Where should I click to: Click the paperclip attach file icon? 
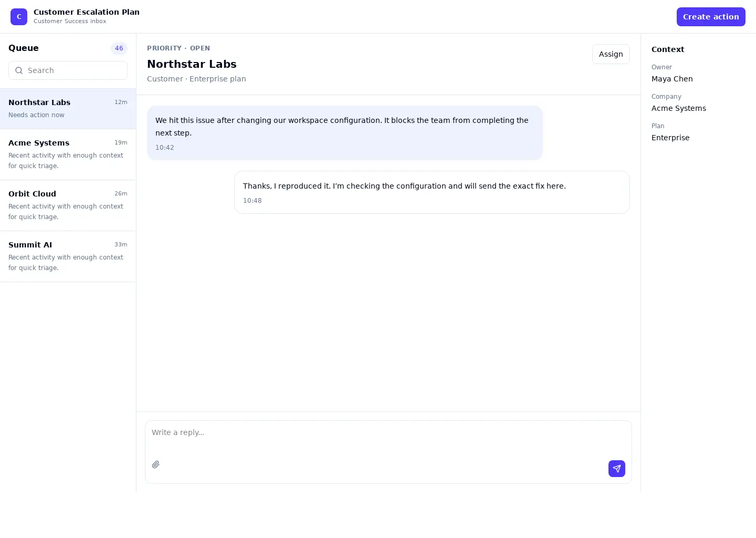156,464
